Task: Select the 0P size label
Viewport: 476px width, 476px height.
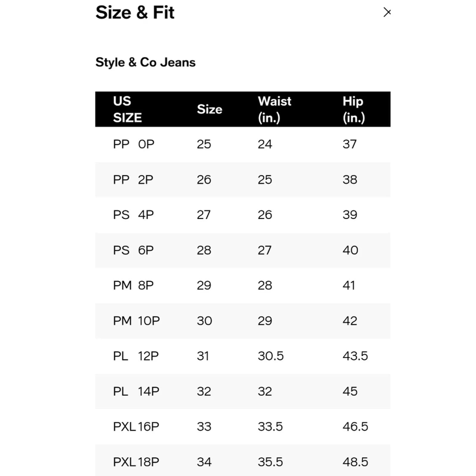Action: point(146,144)
